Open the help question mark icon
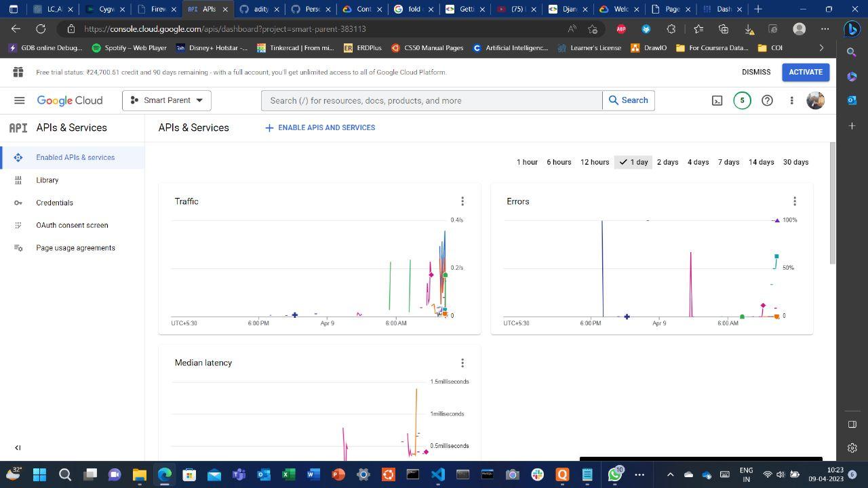The width and height of the screenshot is (868, 488). click(x=767, y=100)
